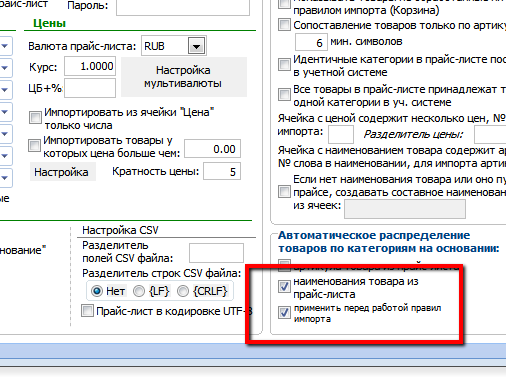
Task: Click the price number field after импорта:
Action: (341, 134)
